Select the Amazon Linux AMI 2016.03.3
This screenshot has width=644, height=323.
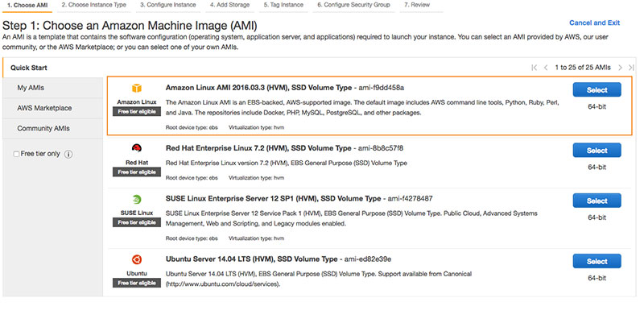tap(597, 89)
